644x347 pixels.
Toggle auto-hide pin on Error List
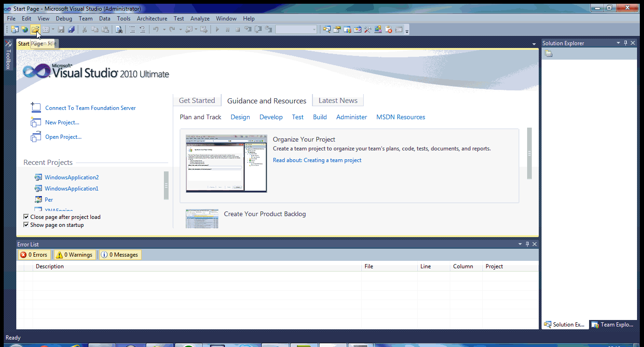tap(527, 244)
